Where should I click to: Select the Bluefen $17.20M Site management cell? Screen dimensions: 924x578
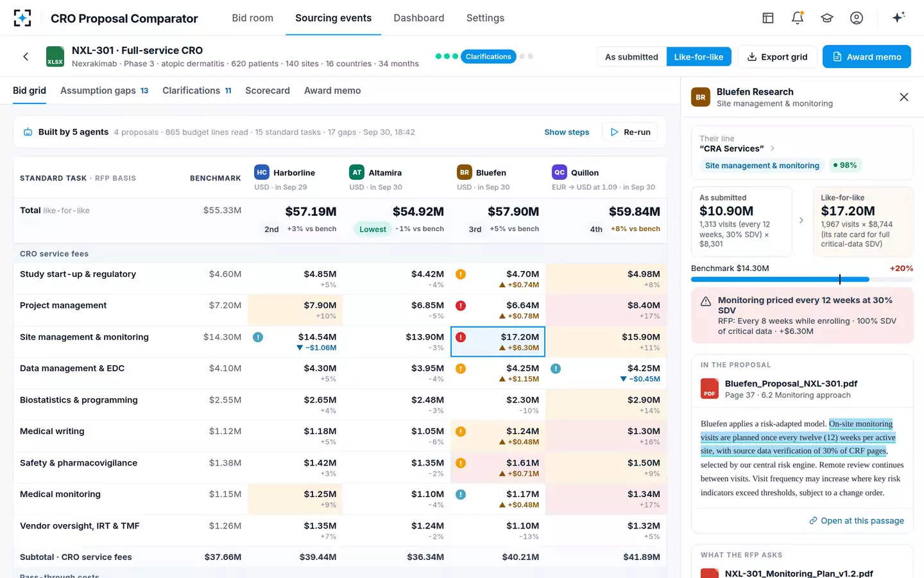(498, 342)
